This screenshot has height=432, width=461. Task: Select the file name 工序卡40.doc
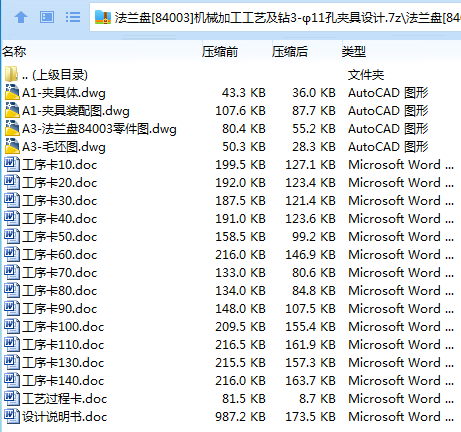[60, 219]
